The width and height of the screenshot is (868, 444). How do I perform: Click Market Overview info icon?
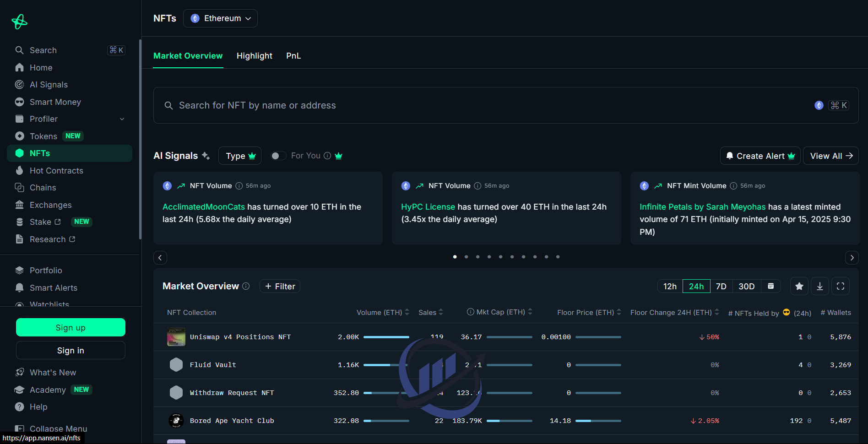(246, 286)
